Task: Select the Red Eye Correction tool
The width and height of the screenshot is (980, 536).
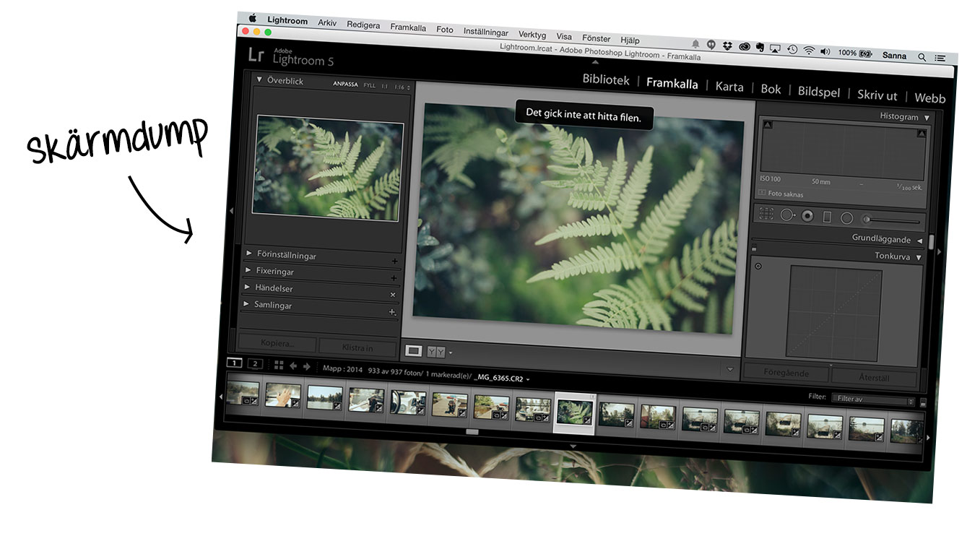Action: 807,216
